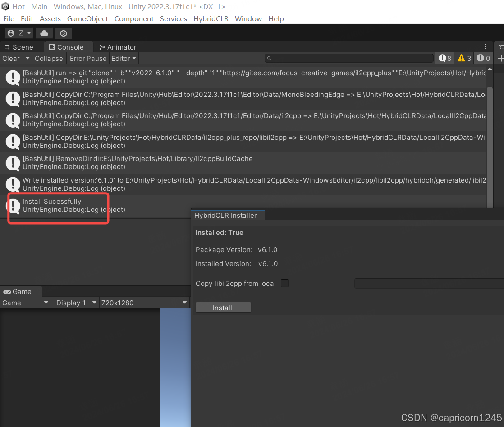Click the scroll-up arrow of the console

(x=490, y=69)
